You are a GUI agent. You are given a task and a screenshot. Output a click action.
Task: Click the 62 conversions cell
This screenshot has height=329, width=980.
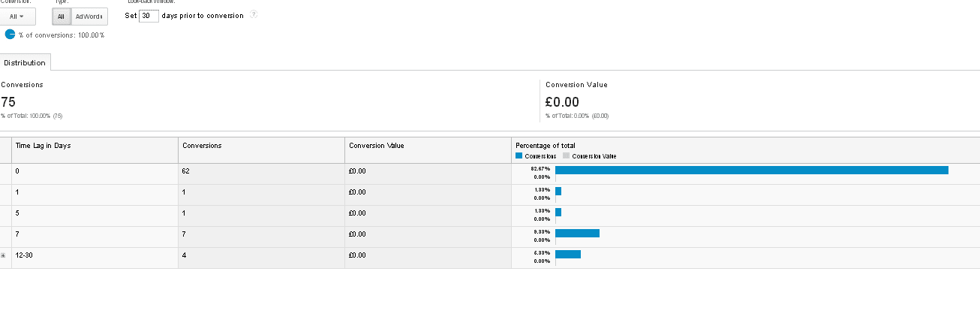[x=186, y=171]
